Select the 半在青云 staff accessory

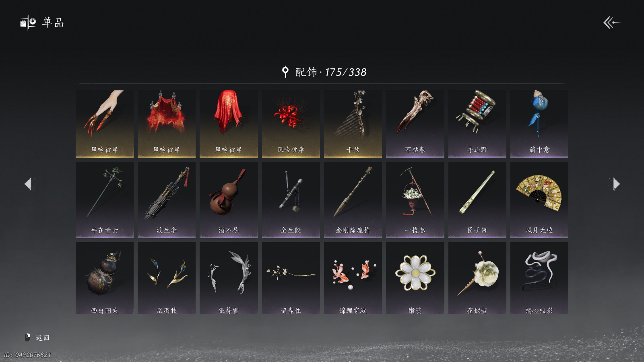(105, 200)
